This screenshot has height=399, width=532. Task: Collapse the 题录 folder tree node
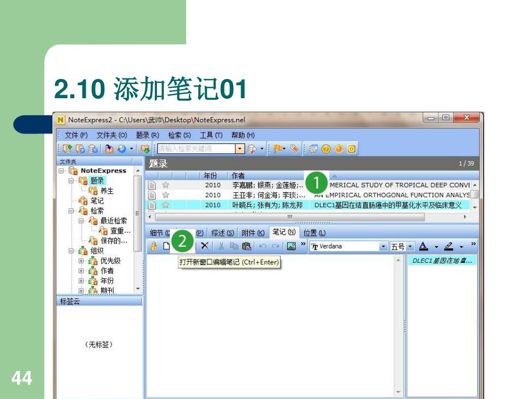click(x=71, y=181)
